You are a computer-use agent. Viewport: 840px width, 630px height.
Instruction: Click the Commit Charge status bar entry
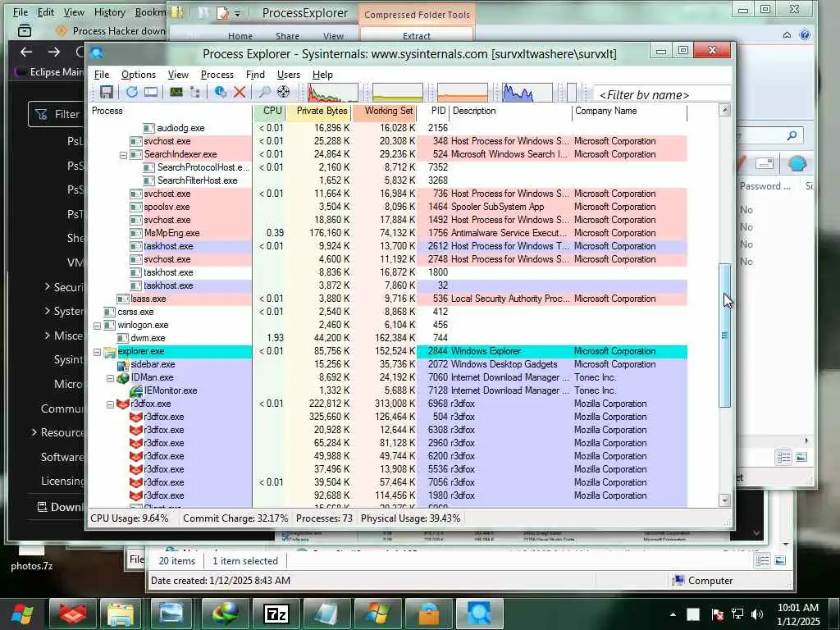[x=235, y=518]
